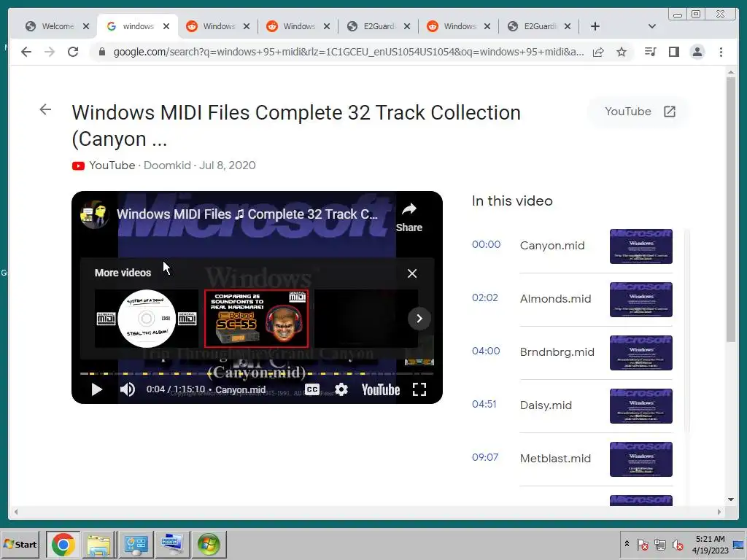747x560 pixels.
Task: Play the video
Action: (97, 389)
